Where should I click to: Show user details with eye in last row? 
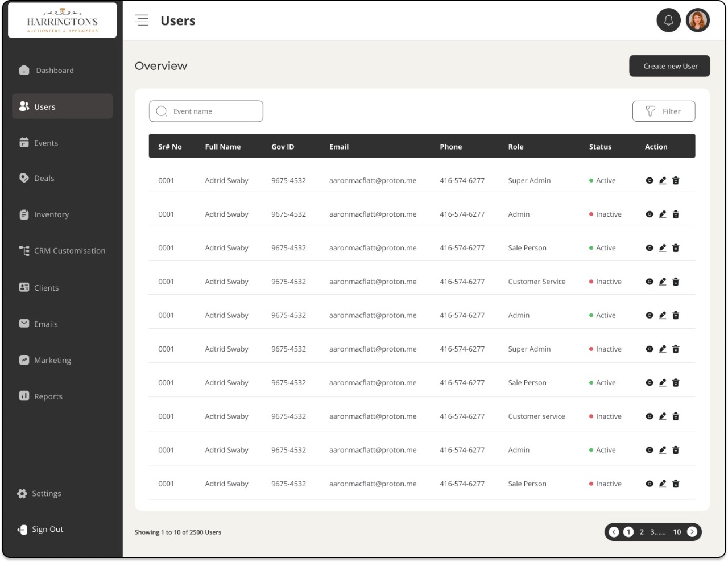point(650,484)
